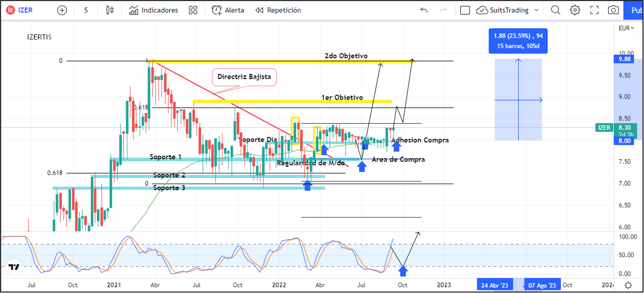Open candlestick chart type selector
Image resolution: width=644 pixels, height=293 pixels.
[110, 10]
